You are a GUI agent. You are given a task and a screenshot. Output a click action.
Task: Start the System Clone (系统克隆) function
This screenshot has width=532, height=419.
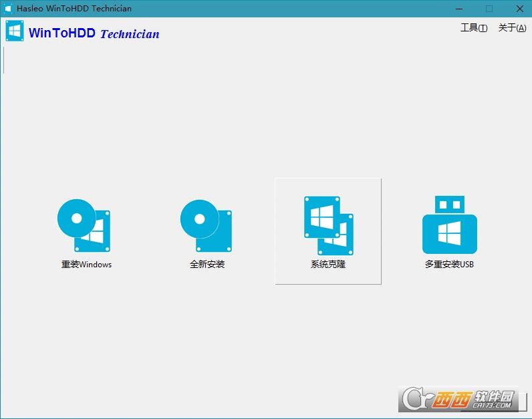tap(328, 231)
